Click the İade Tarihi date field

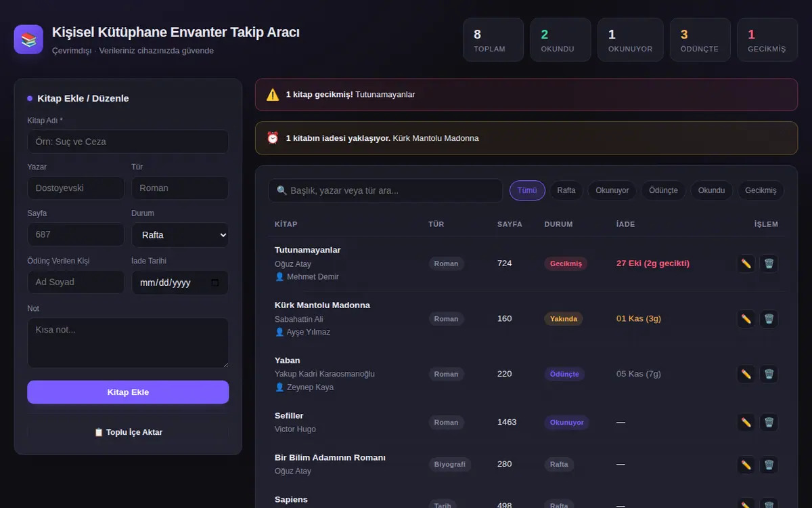point(180,282)
